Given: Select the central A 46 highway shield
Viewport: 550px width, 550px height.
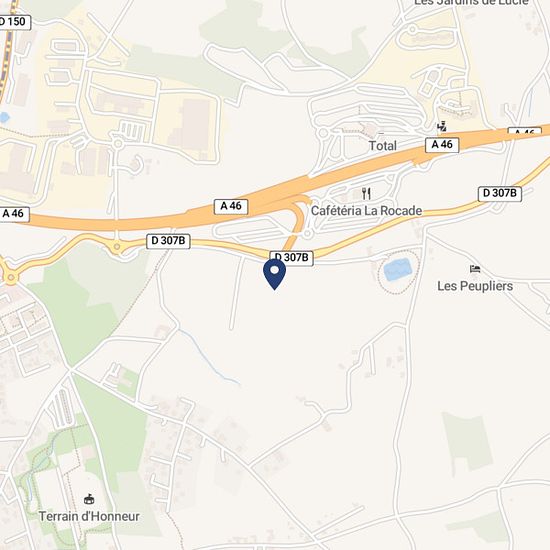Looking at the screenshot, I should point(231,206).
